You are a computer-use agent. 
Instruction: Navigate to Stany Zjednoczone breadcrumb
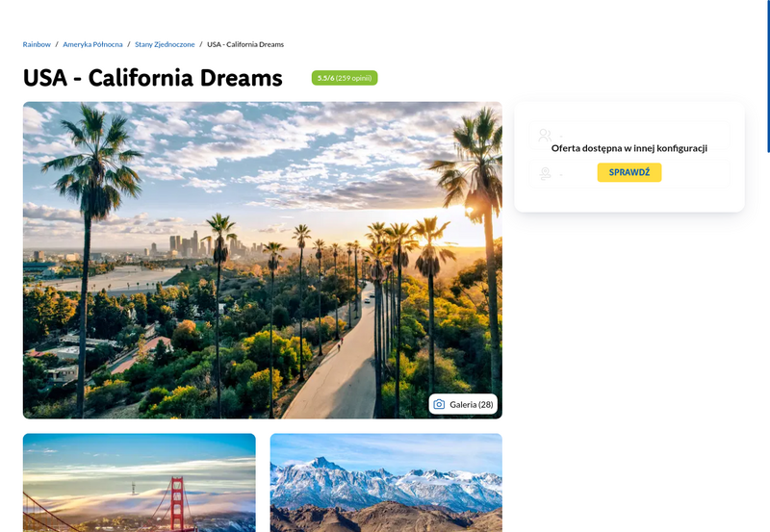pos(165,44)
